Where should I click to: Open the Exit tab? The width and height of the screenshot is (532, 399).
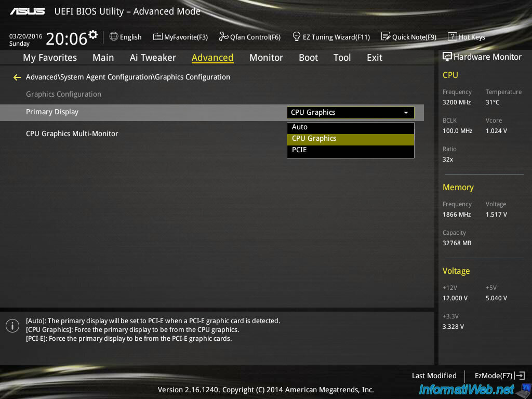pyautogui.click(x=375, y=58)
